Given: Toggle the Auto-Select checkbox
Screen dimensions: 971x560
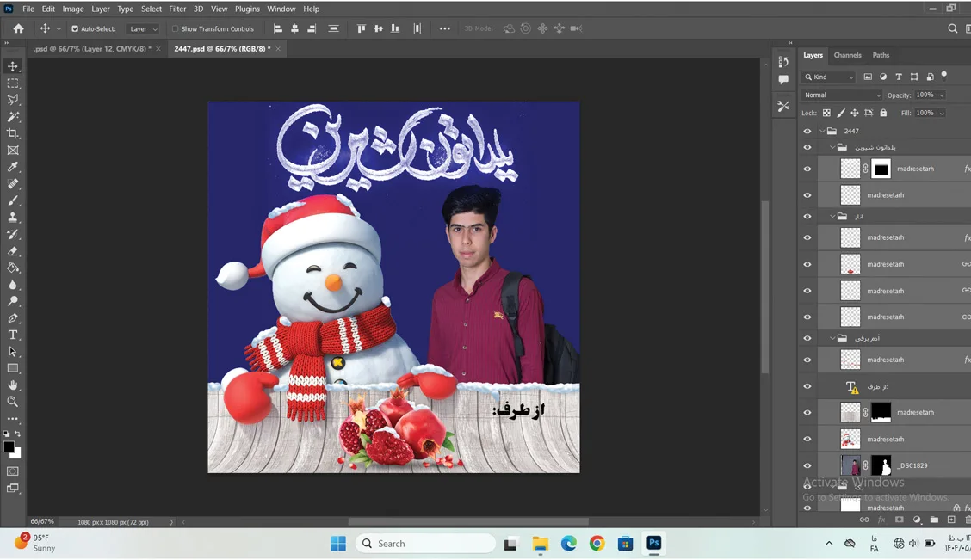Looking at the screenshot, I should click(75, 28).
